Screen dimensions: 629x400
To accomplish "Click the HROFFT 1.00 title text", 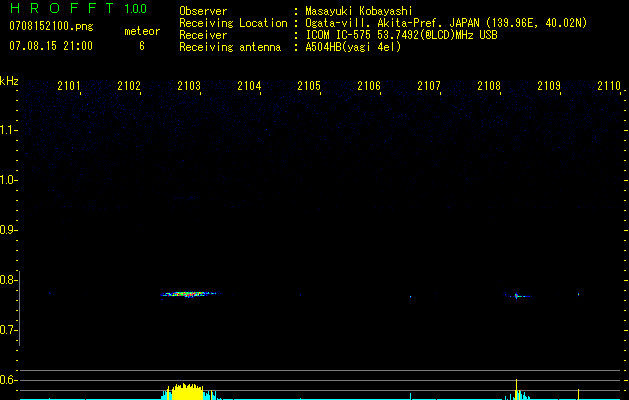I will (78, 8).
